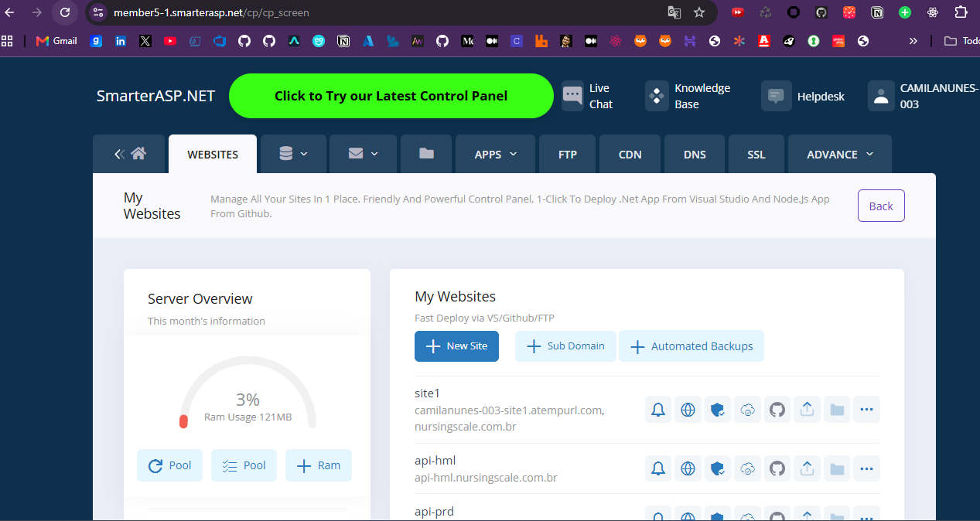This screenshot has width=980, height=521.
Task: Select the site1 website name
Action: pos(427,393)
